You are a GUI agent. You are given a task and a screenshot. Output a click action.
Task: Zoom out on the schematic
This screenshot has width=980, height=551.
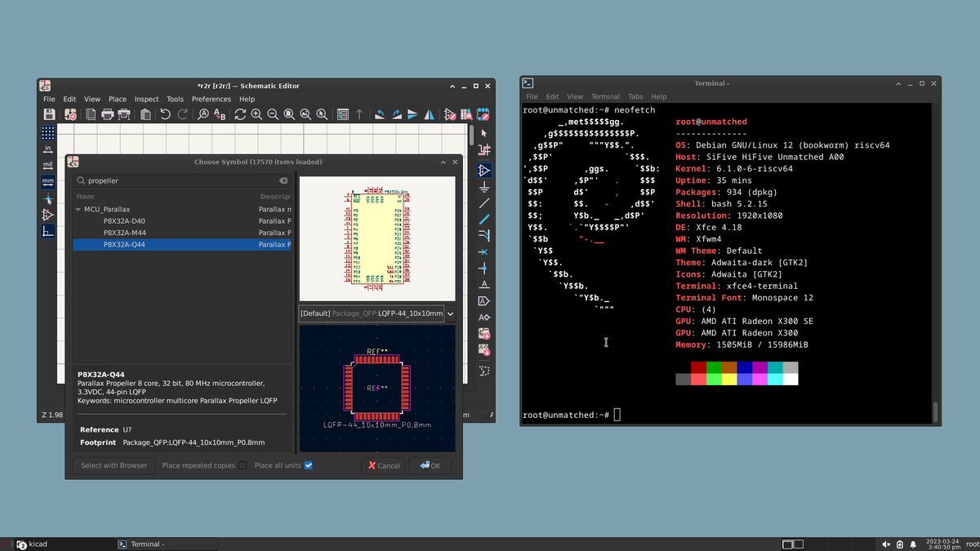click(273, 115)
